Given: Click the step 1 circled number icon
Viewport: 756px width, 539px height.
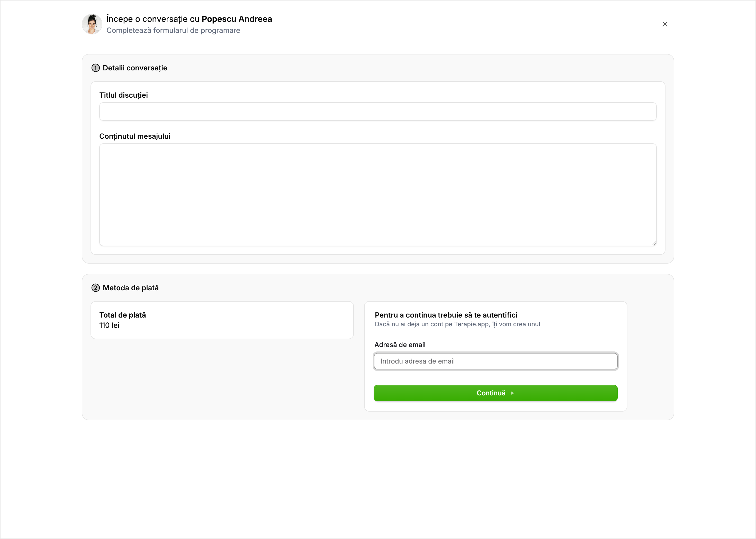Looking at the screenshot, I should (95, 68).
